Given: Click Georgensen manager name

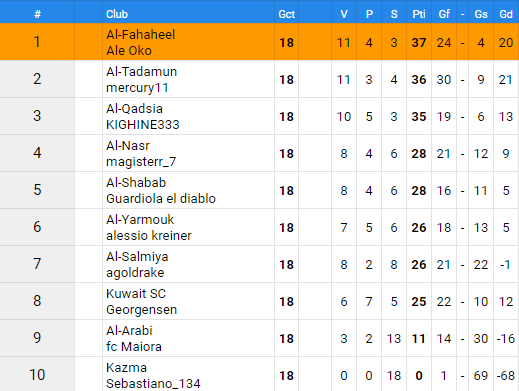Looking at the screenshot, I should coord(141,310).
